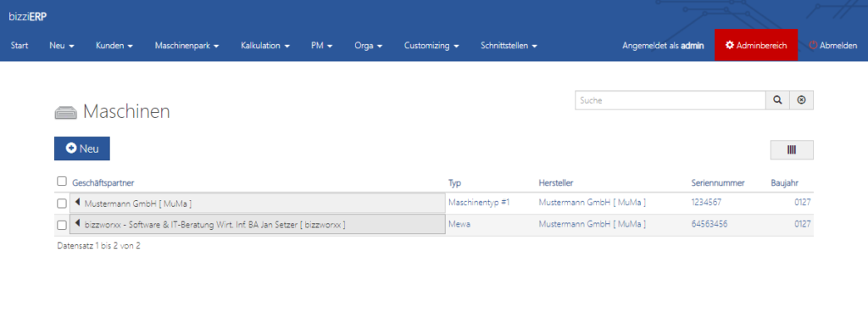The width and height of the screenshot is (868, 313).
Task: Click the Adminbereich gear button
Action: coord(756,46)
